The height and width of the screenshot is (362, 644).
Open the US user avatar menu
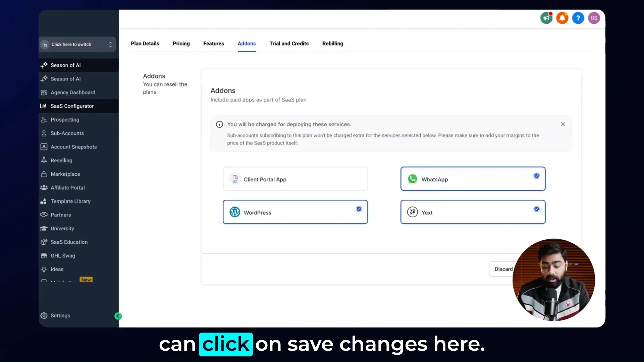pyautogui.click(x=594, y=18)
